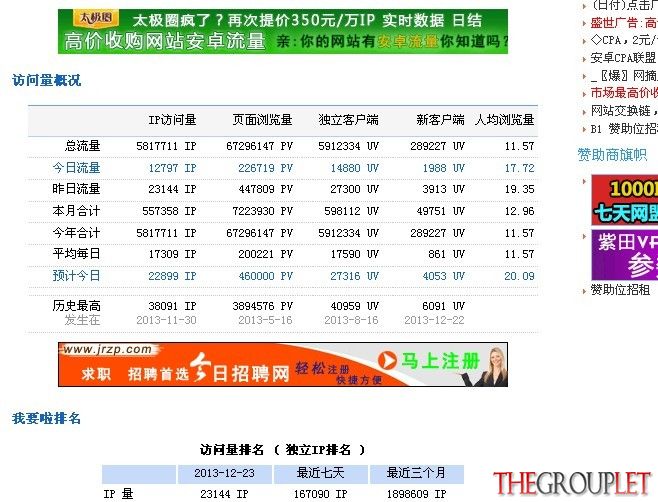658x502 pixels.
Task: Click the 本月合计 row label
Action: pyautogui.click(x=76, y=211)
